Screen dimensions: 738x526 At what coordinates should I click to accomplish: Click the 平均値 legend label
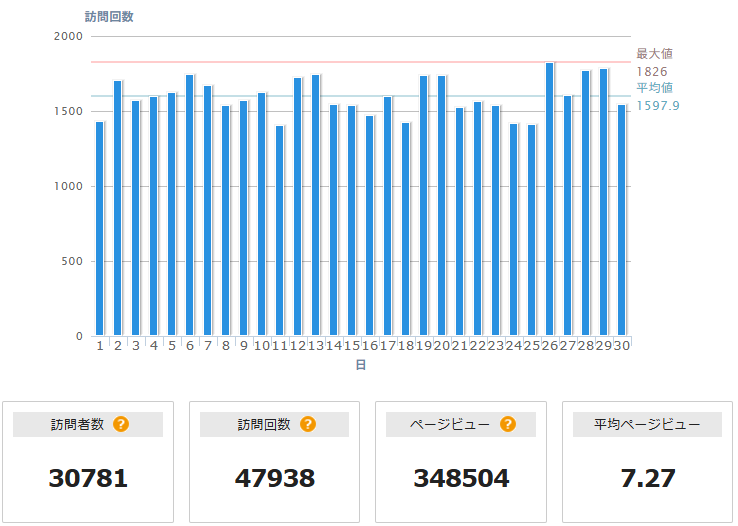(654, 88)
